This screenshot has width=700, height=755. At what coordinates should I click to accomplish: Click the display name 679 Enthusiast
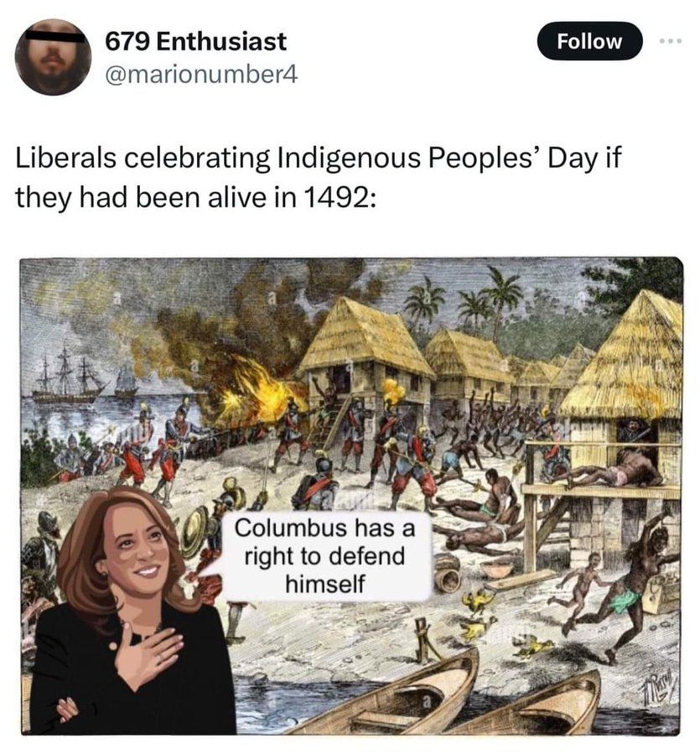[196, 41]
